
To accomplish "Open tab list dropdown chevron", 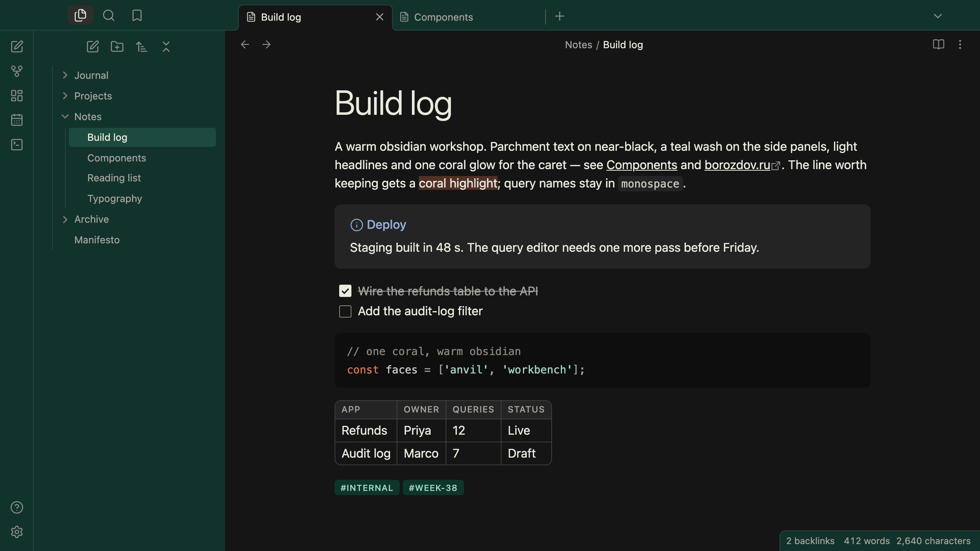I will point(938,16).
